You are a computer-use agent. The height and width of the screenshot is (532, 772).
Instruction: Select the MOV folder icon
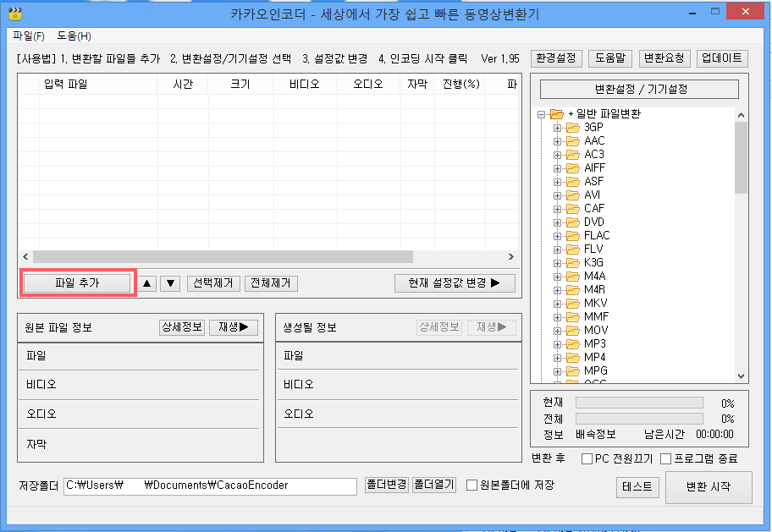pos(572,331)
